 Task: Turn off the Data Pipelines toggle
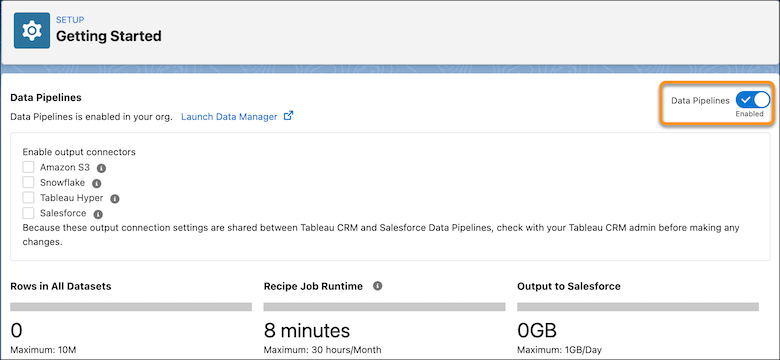click(752, 100)
